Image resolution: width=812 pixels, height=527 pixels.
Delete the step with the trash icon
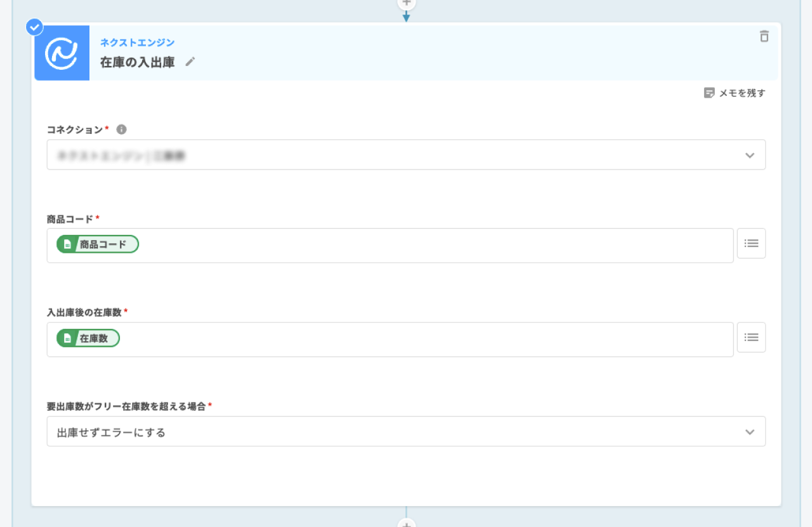tap(764, 36)
